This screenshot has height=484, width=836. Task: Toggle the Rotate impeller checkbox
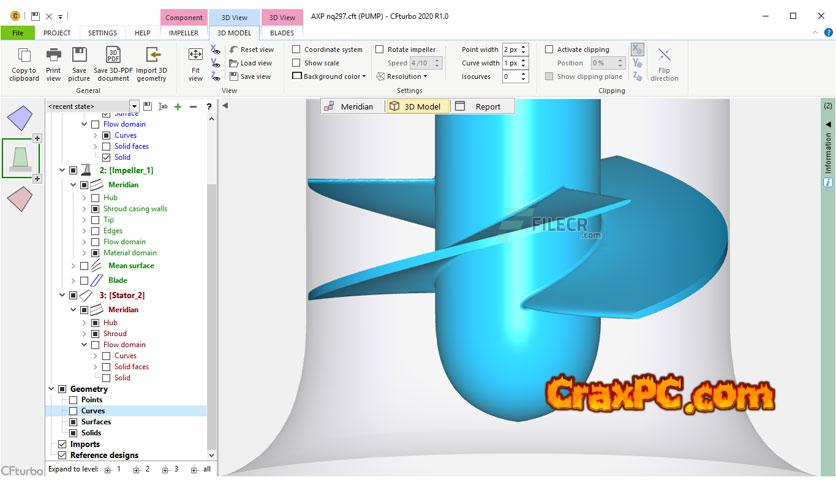(x=379, y=49)
